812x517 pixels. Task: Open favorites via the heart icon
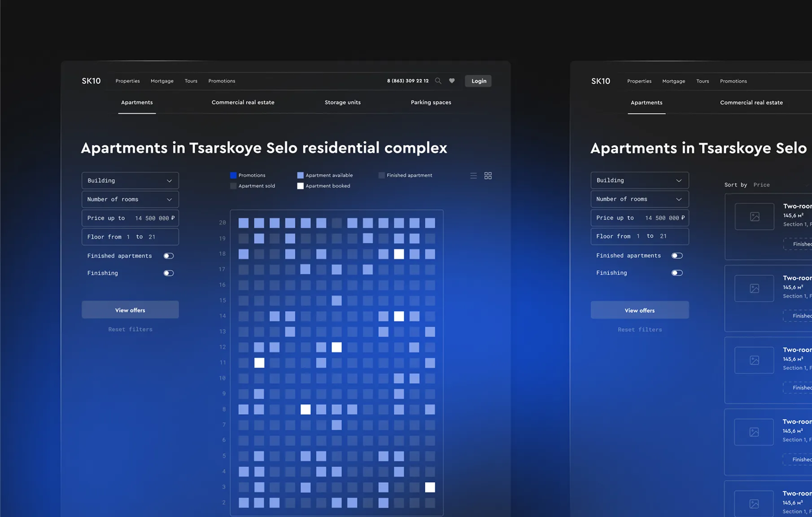(x=452, y=81)
